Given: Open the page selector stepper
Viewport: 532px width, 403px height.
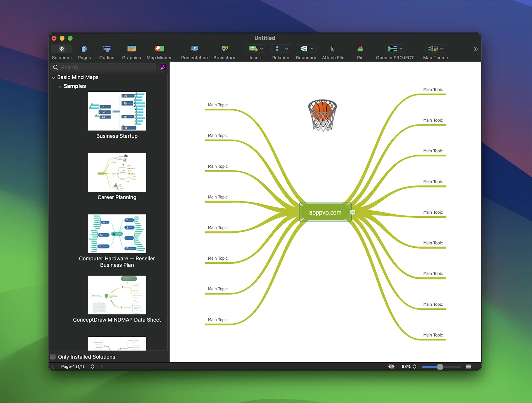Looking at the screenshot, I should pyautogui.click(x=93, y=367).
